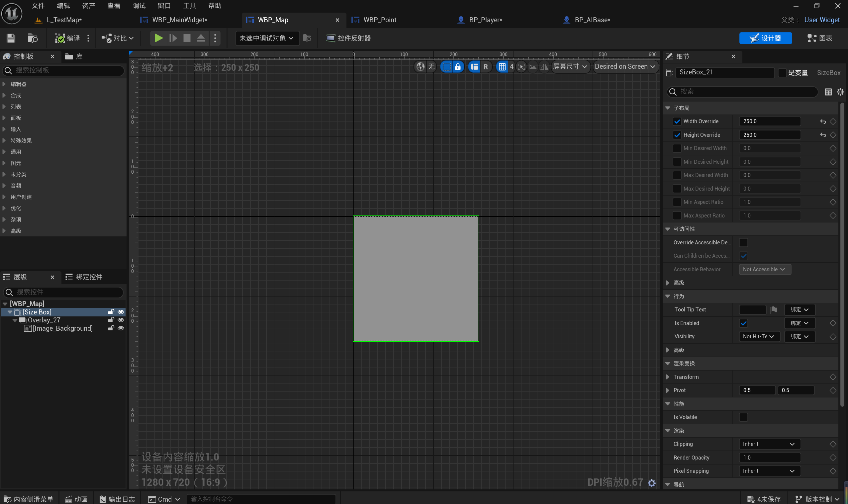Screen dimensions: 848x504
Task: Switch to the WBP_Point tab
Action: tap(380, 20)
